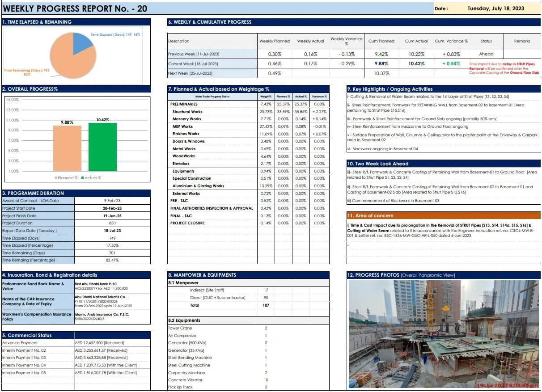Click the Remarks column header

pos(522,41)
